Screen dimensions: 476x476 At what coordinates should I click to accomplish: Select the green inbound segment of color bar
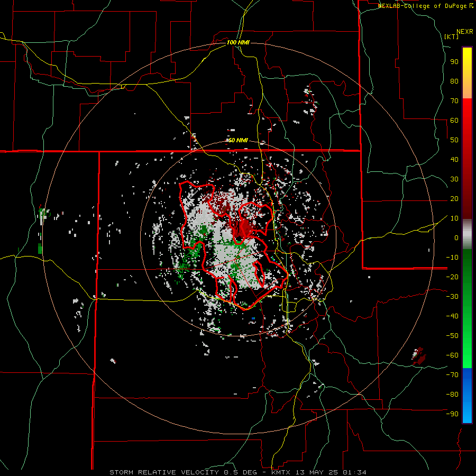coord(467,308)
